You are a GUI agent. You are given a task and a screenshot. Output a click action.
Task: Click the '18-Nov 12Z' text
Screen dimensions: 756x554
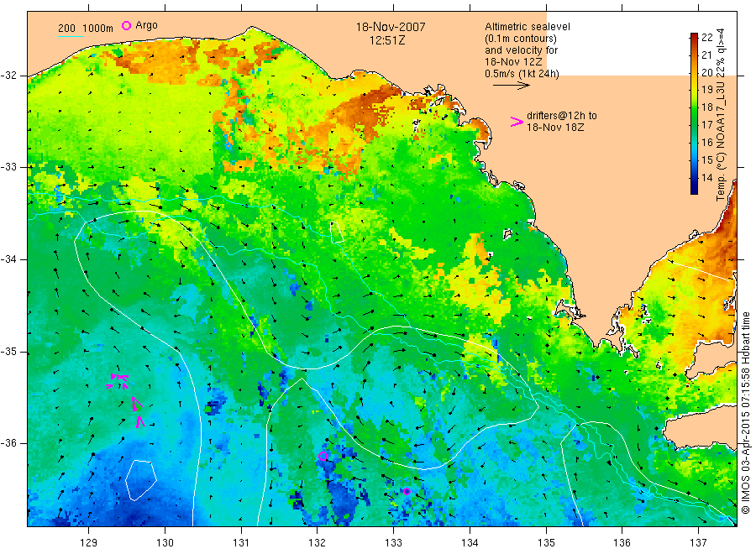coord(513,62)
